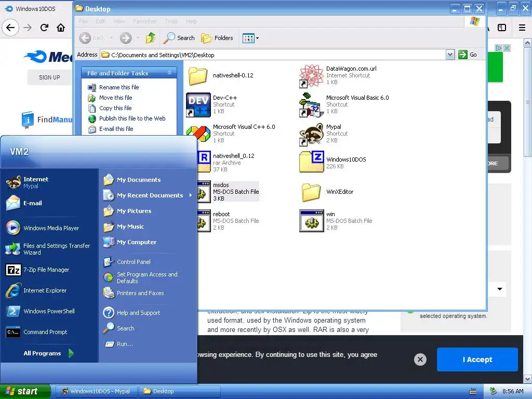532x399 pixels.
Task: Open the Edit menu in Desktop window
Action: 100,21
